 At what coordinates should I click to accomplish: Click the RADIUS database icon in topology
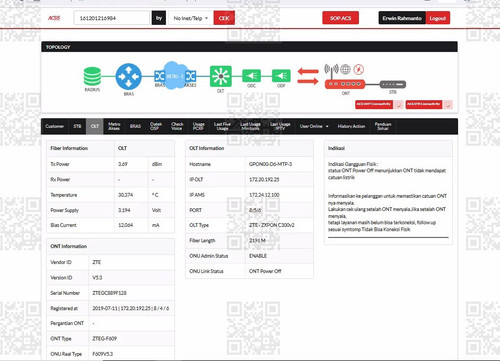point(92,76)
